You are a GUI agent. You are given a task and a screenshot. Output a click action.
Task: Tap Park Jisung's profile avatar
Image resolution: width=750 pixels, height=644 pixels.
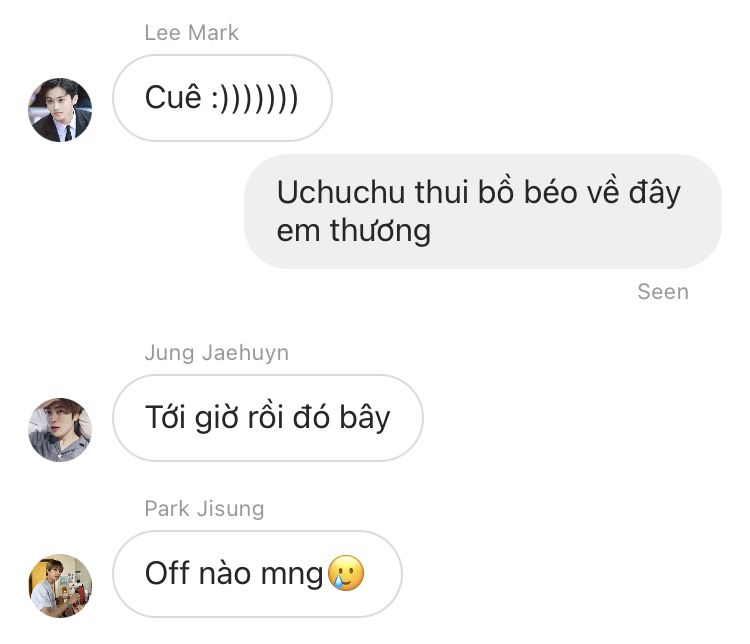(x=60, y=586)
